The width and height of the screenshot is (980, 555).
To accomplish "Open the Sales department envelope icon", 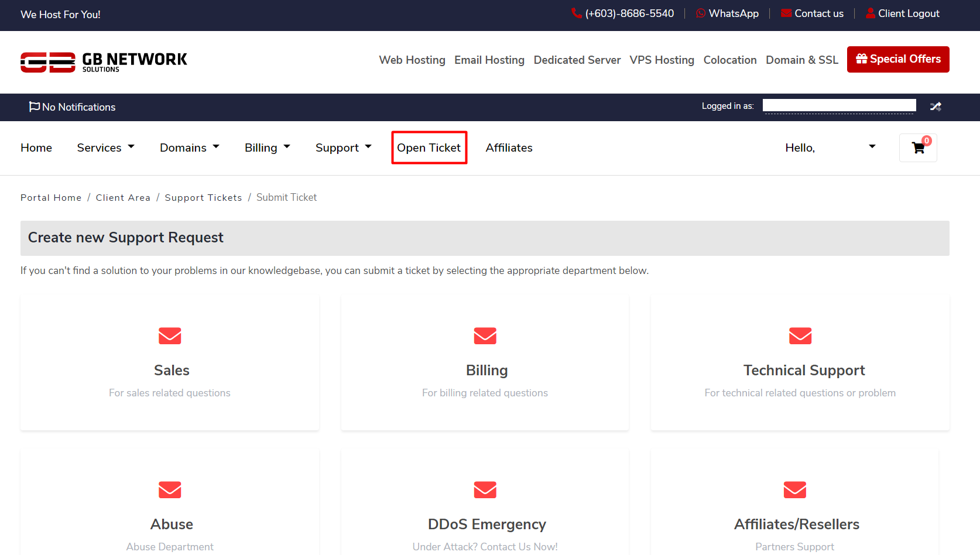I will 170,336.
